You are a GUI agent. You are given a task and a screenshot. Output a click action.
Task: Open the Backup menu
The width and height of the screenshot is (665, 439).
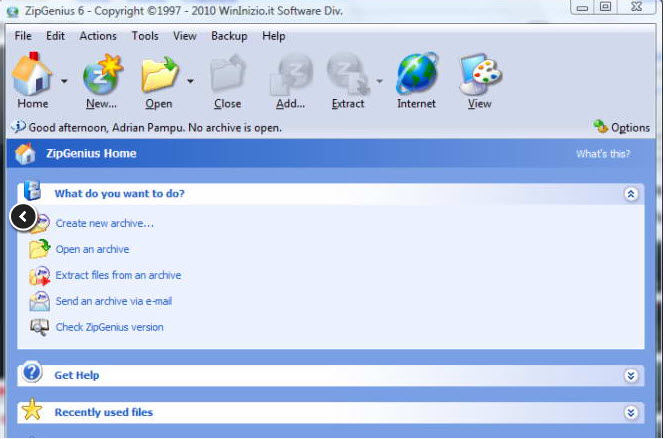[229, 36]
